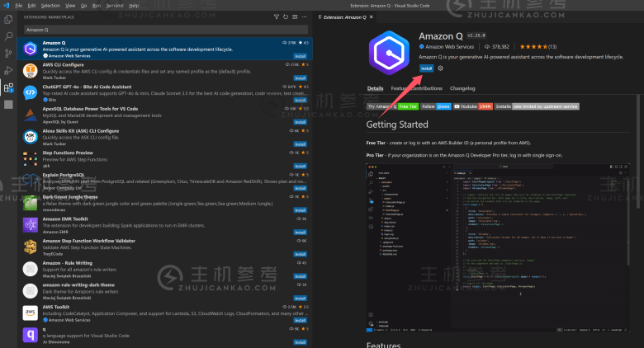Click the VS Code logo in title bar
This screenshot has width=644, height=348.
[x=6, y=5]
